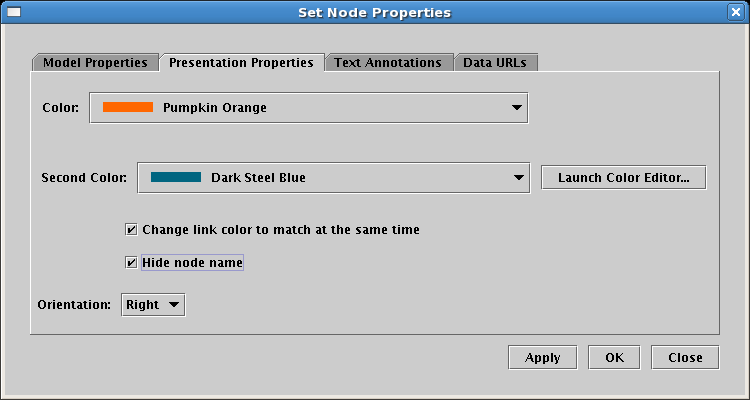Launch the Color Editor

[x=623, y=178]
